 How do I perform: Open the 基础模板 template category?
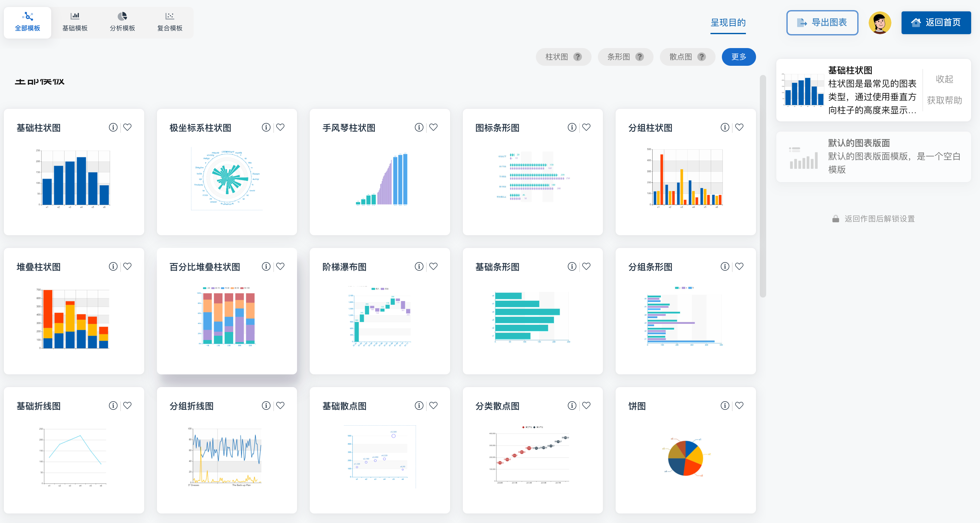click(x=75, y=22)
